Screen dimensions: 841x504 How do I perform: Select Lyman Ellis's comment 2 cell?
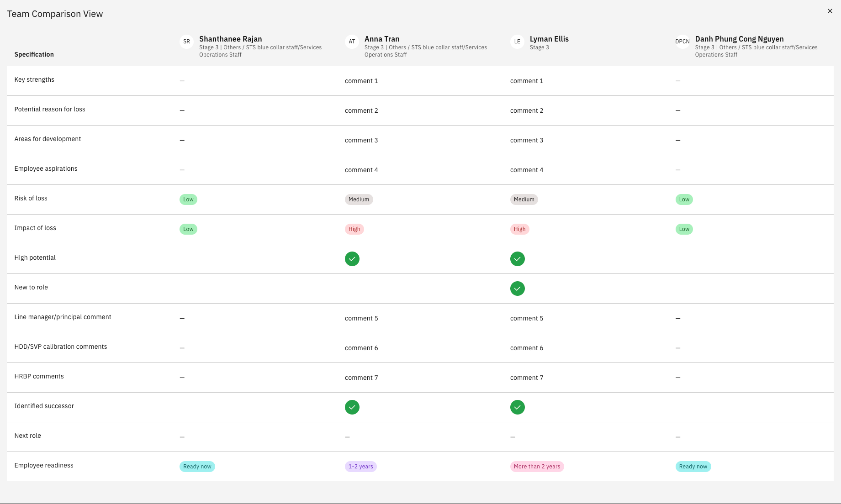527,110
